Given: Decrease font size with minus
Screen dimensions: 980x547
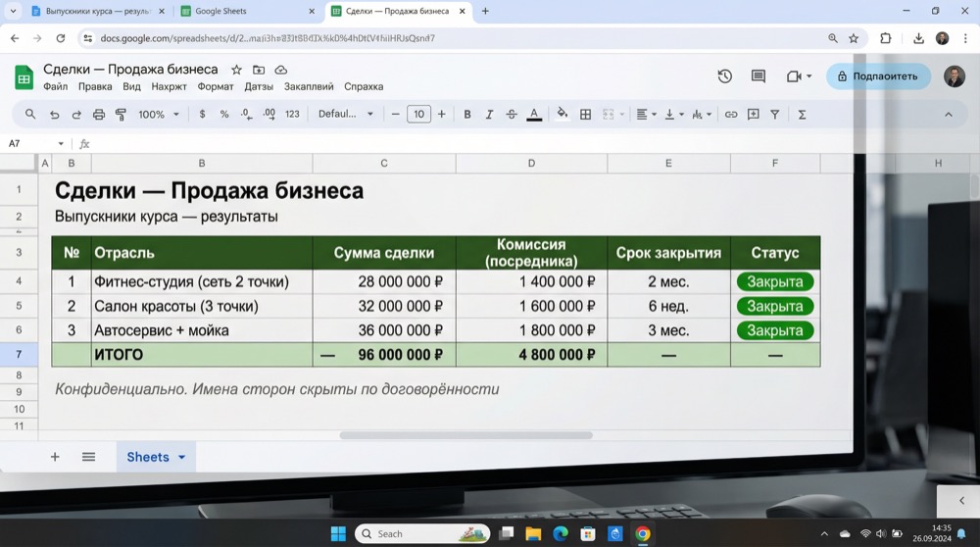Looking at the screenshot, I should pos(395,115).
